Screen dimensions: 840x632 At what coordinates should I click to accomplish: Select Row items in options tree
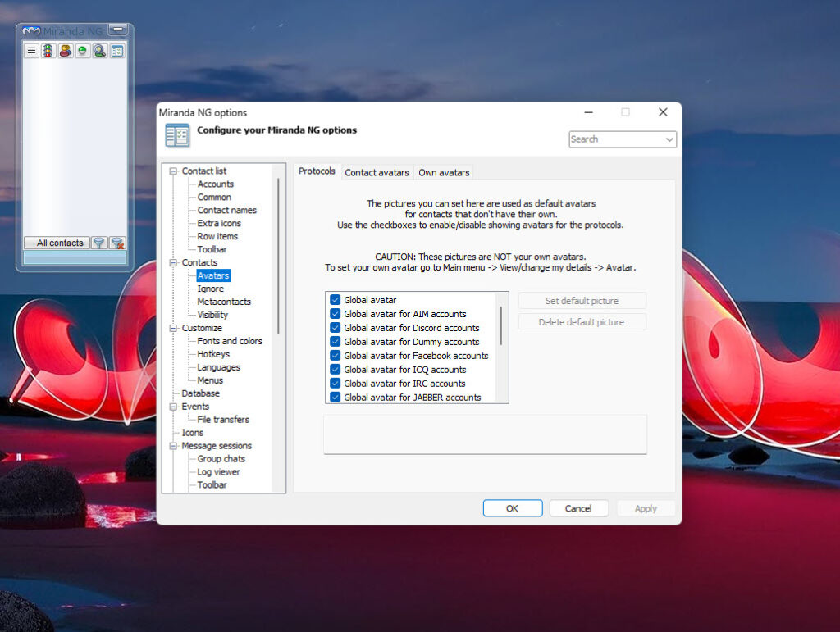pos(217,237)
